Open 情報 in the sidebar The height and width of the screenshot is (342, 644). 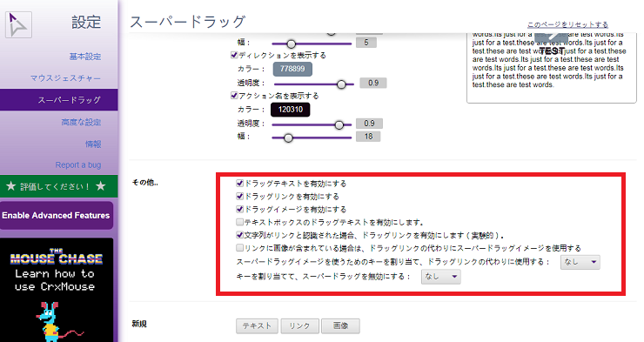click(x=93, y=144)
